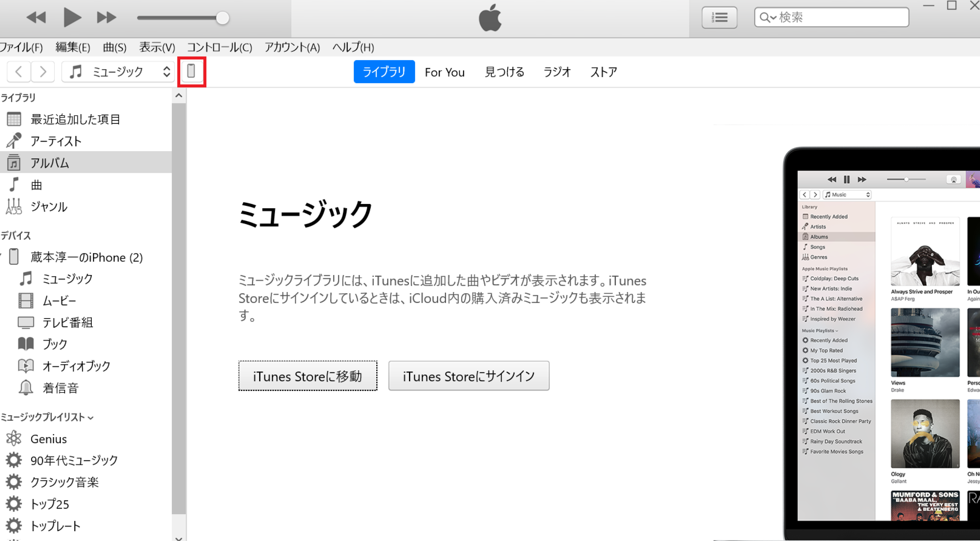Open the ファイル(F) menu
This screenshot has width=980, height=541.
tap(21, 47)
